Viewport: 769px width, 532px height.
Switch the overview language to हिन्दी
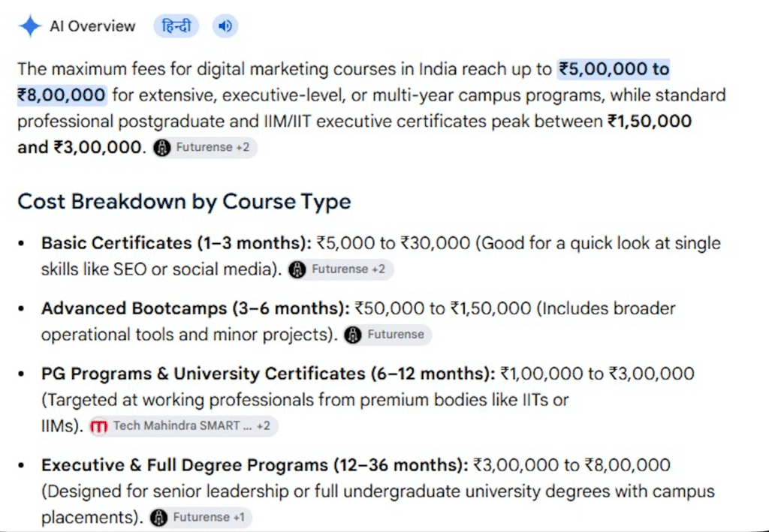(176, 26)
